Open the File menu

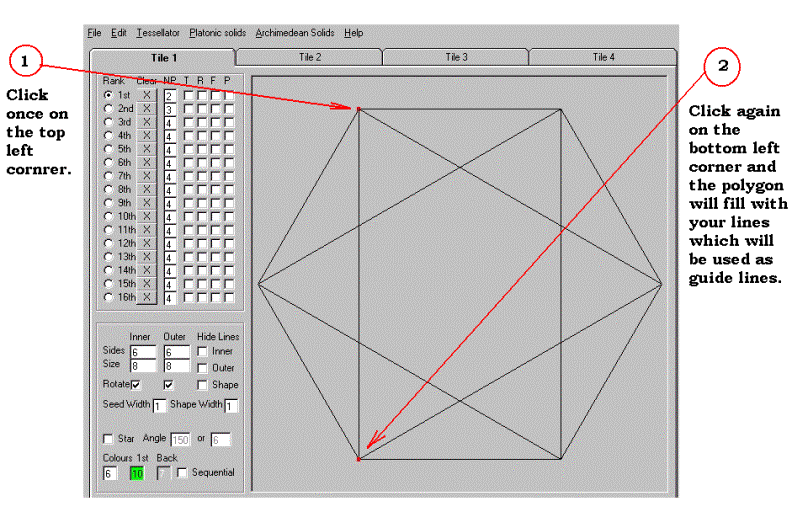tap(94, 33)
